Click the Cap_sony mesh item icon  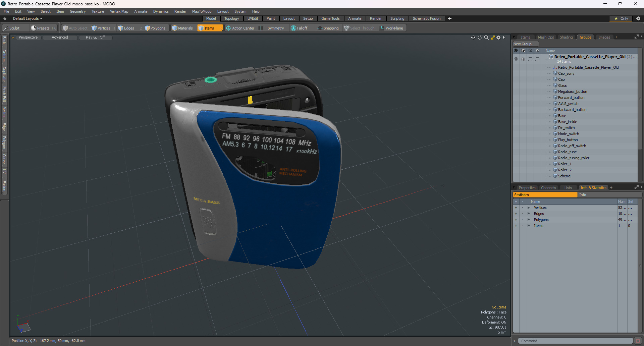[555, 73]
